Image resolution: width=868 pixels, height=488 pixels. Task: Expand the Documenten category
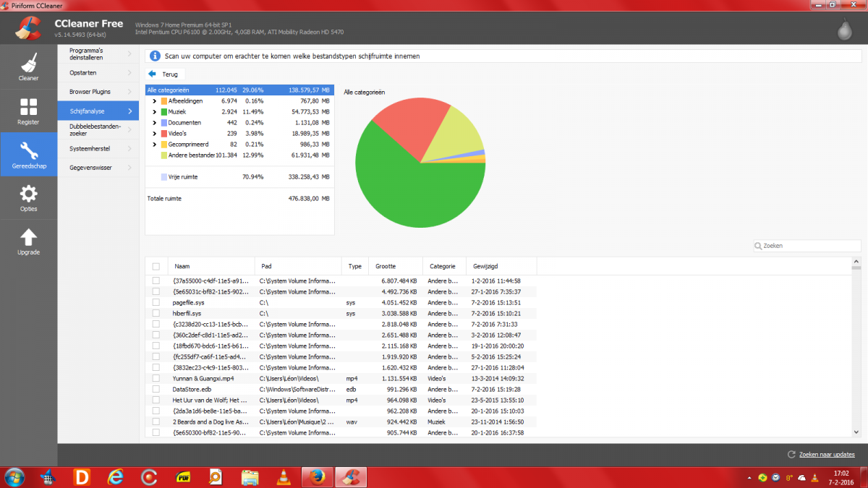(x=155, y=123)
